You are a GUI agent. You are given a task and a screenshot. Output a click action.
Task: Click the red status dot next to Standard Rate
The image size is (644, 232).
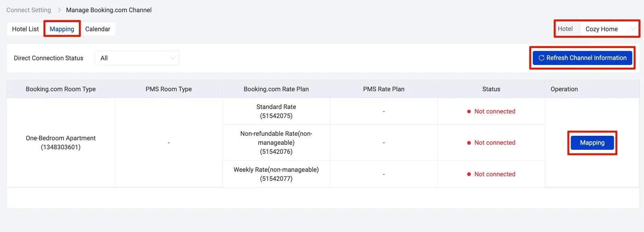tap(469, 111)
